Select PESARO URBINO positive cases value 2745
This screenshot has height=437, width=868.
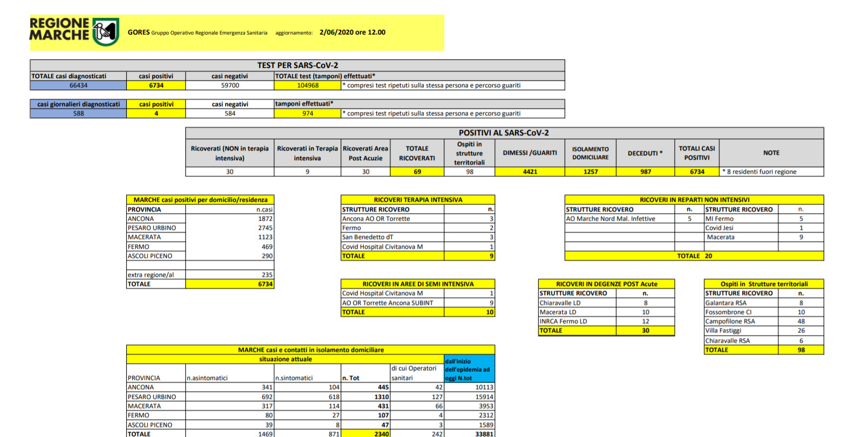[265, 228]
